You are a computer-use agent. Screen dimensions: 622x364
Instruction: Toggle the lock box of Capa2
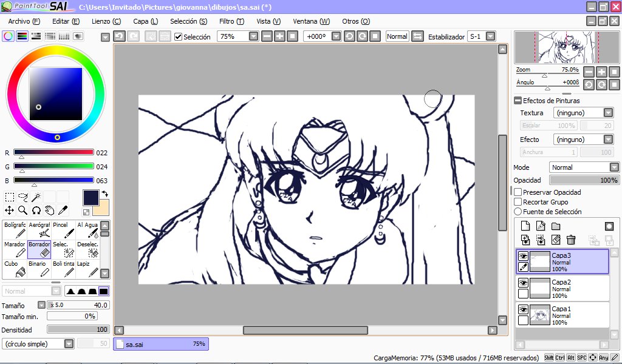pyautogui.click(x=523, y=294)
